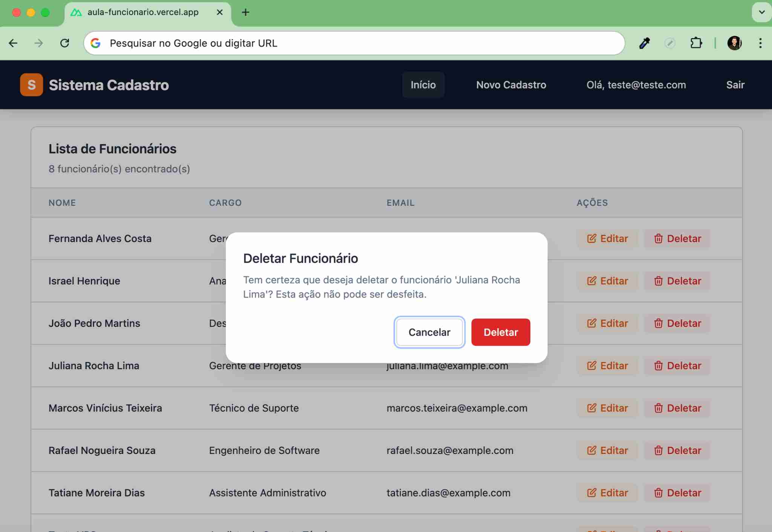
Task: Click trash icon for Israel Henrique
Action: click(658, 281)
